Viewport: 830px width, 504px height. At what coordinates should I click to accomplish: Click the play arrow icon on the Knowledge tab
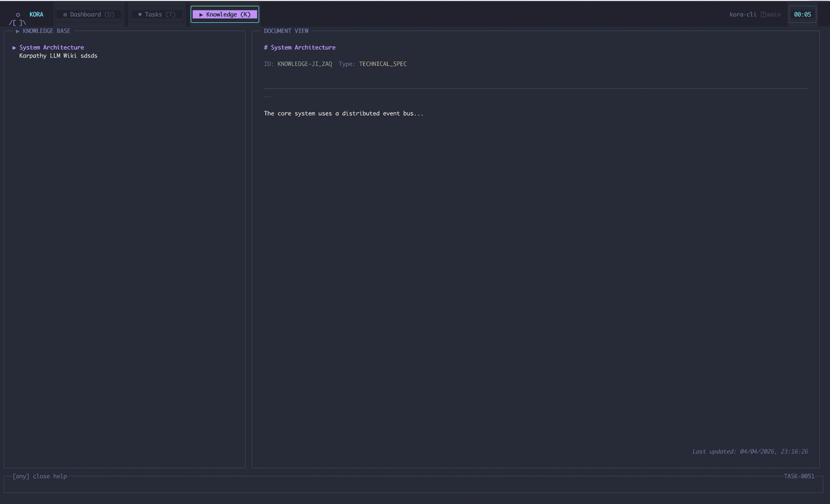201,14
